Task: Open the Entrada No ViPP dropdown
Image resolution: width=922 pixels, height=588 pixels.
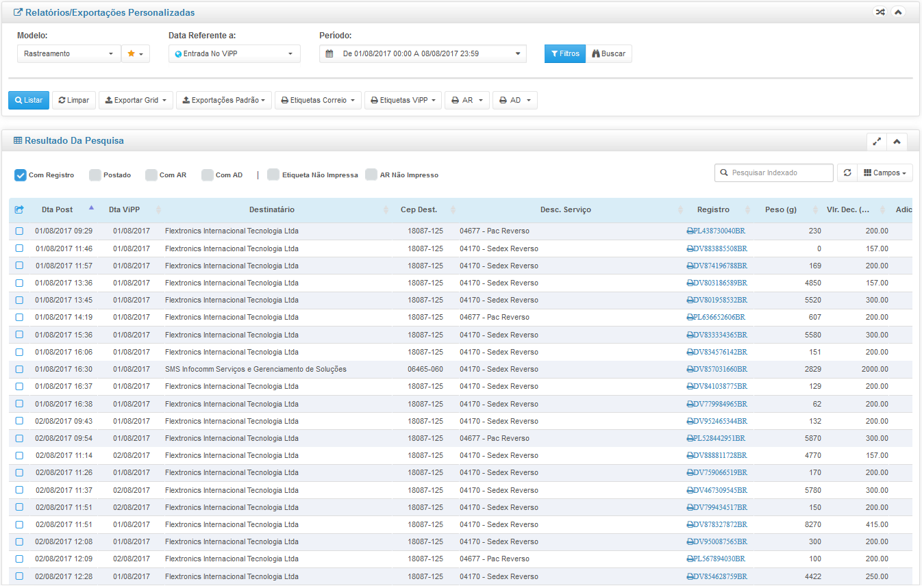Action: click(234, 53)
